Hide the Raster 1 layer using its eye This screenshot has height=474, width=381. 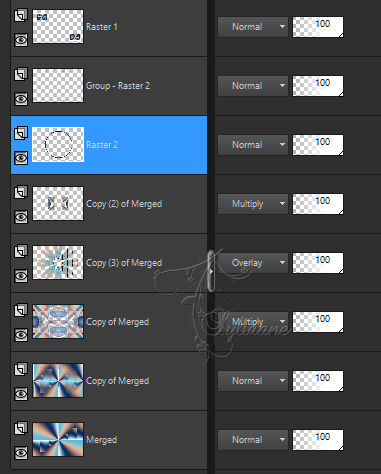[21, 40]
